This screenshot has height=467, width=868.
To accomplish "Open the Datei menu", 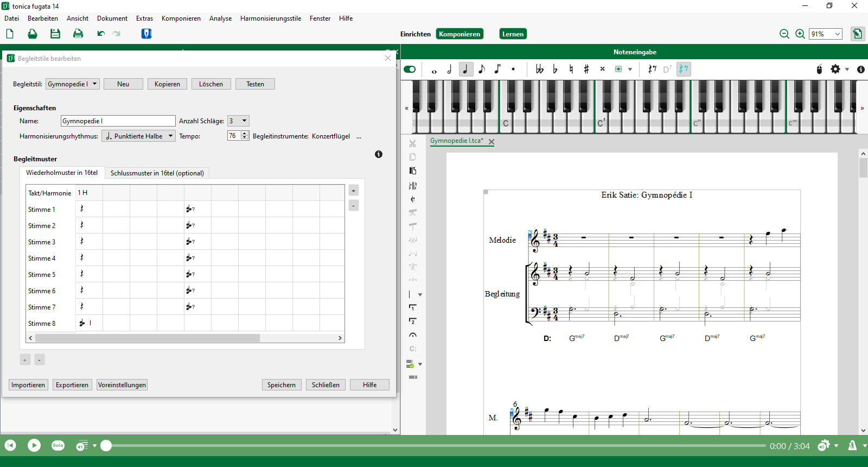I will pos(11,18).
